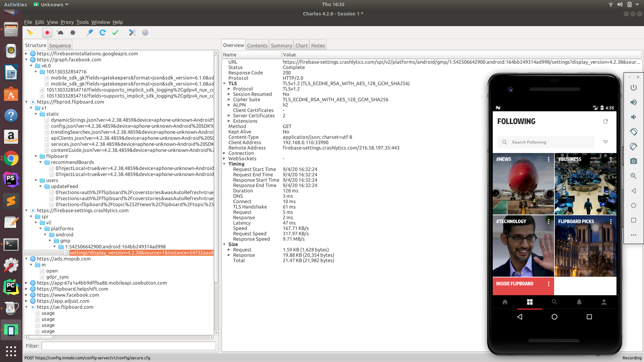Rotate emulator left
Image resolution: width=644 pixels, height=362 pixels.
[x=633, y=132]
